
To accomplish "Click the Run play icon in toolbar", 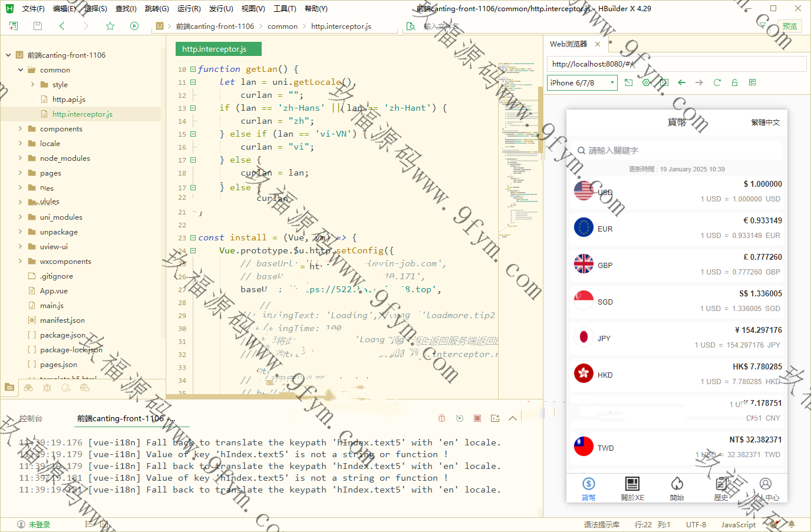I will [134, 26].
